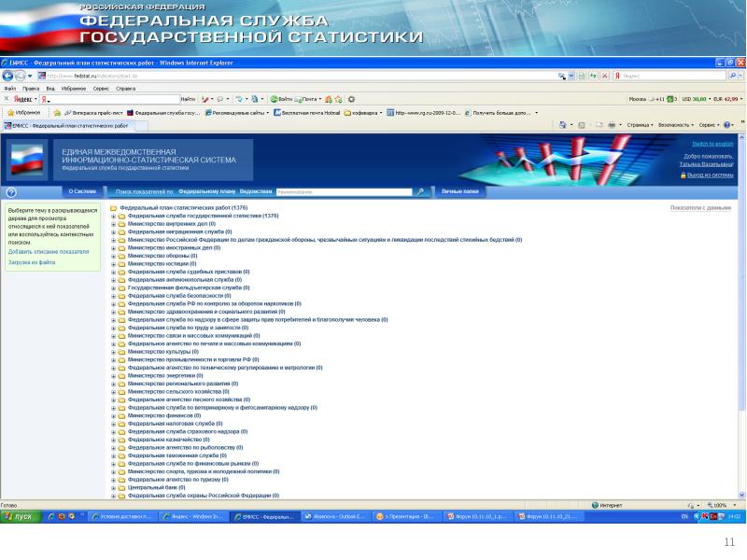This screenshot has width=747, height=560.
Task: Click the search magnifier button beside indicator field
Action: pyautogui.click(x=419, y=191)
